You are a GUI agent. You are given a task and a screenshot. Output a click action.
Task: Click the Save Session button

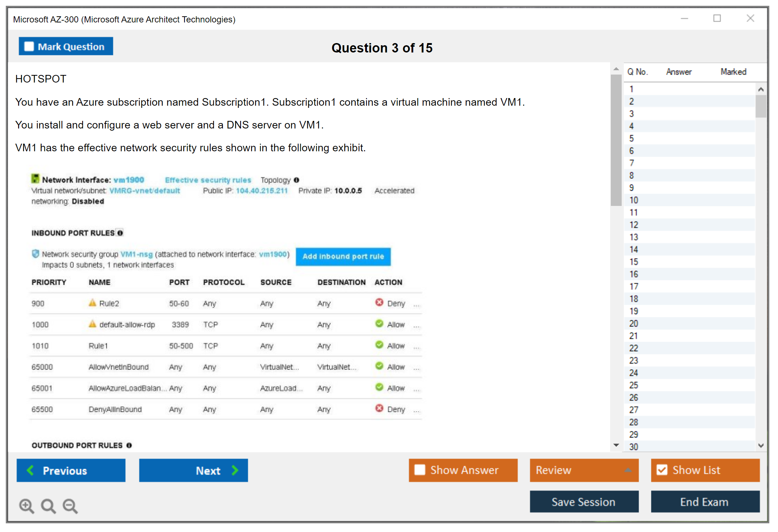584,502
